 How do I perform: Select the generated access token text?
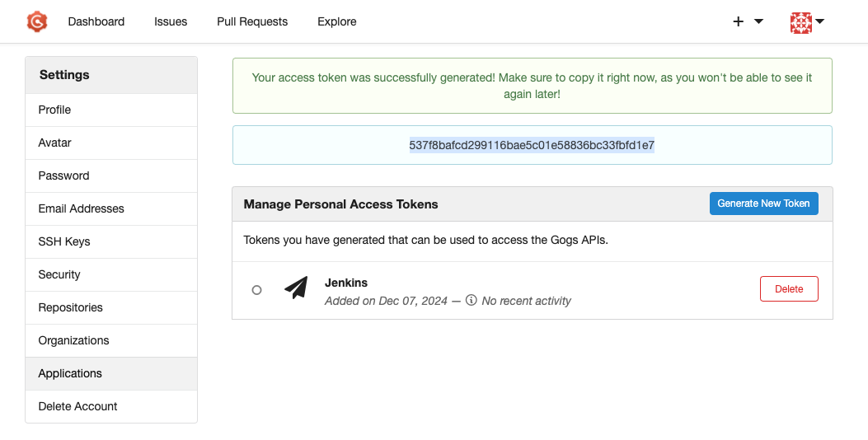(532, 145)
